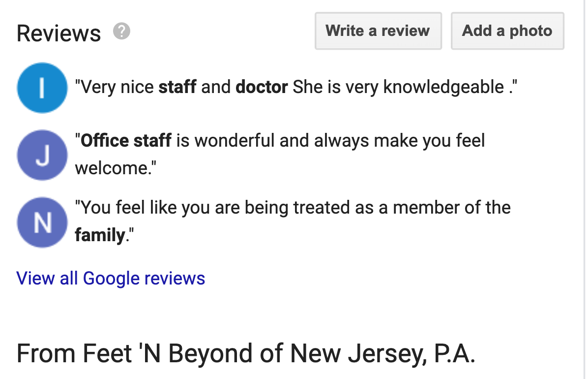Click the Add a photo button
588x379 pixels.
pyautogui.click(x=507, y=31)
